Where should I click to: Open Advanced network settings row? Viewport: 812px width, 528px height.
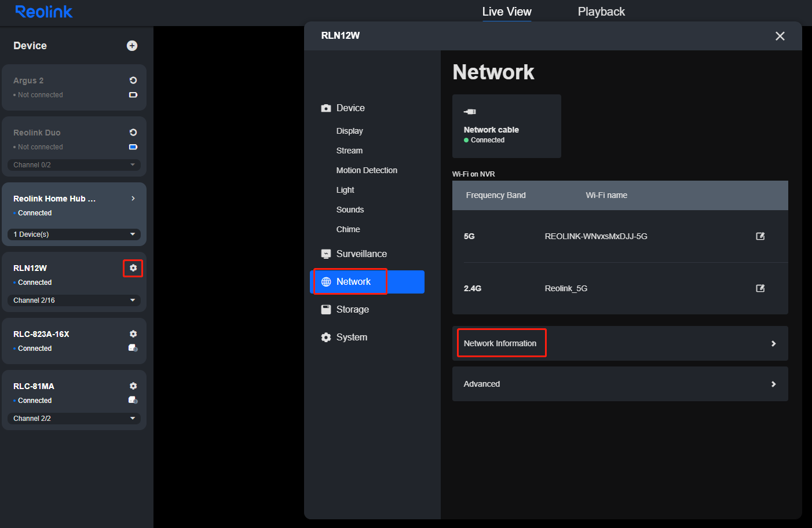click(x=620, y=384)
